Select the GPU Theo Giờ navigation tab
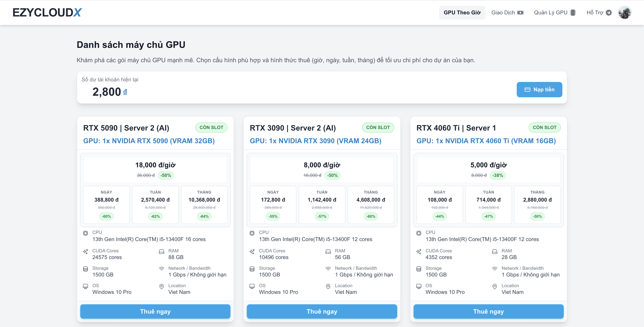Screen dimensions: 644x327 [x=462, y=12]
